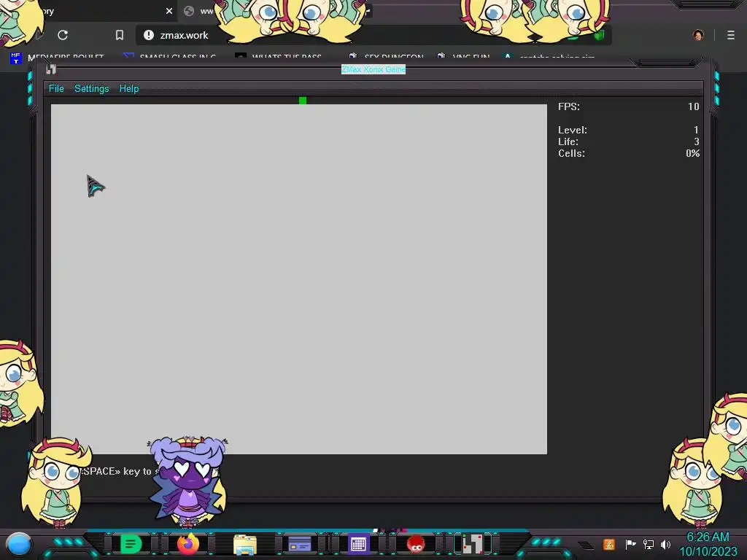Screen dimensions: 747x560
Task: Click the Xonix app icon in title bar
Action: pyautogui.click(x=51, y=69)
